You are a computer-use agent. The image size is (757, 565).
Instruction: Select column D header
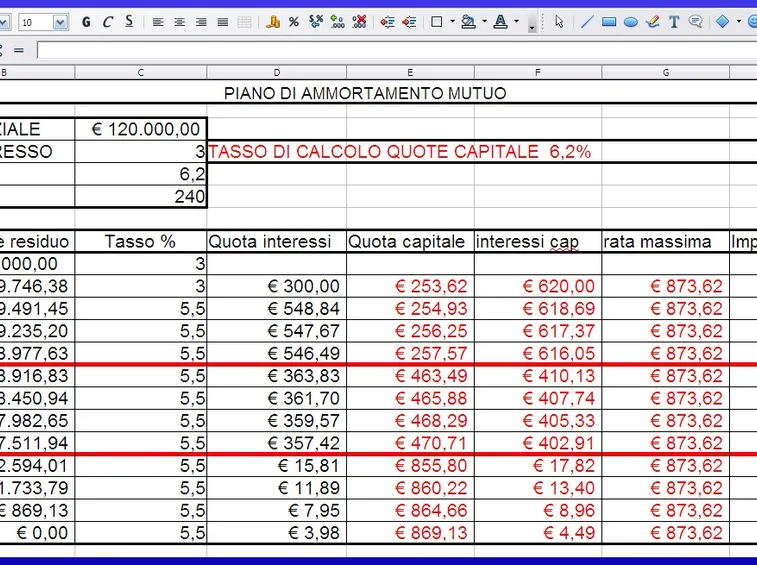click(x=277, y=72)
